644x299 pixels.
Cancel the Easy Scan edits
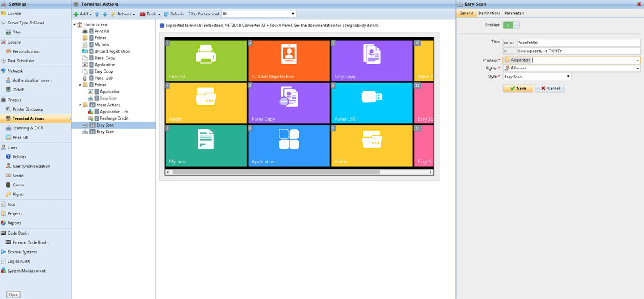coord(550,88)
